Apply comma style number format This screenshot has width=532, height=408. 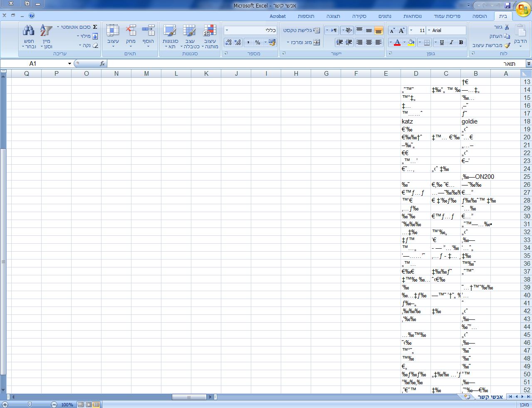[x=248, y=42]
